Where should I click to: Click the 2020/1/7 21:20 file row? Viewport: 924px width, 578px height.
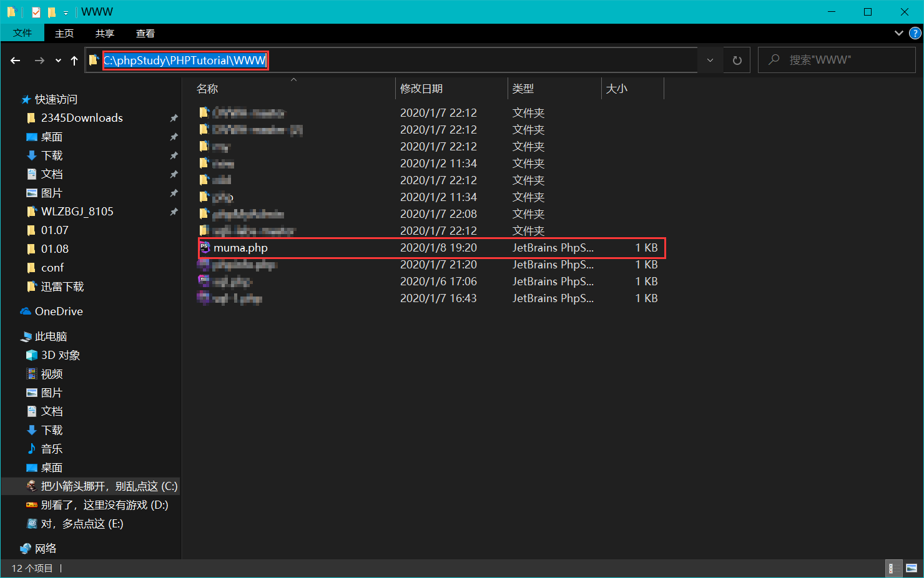[x=431, y=265]
